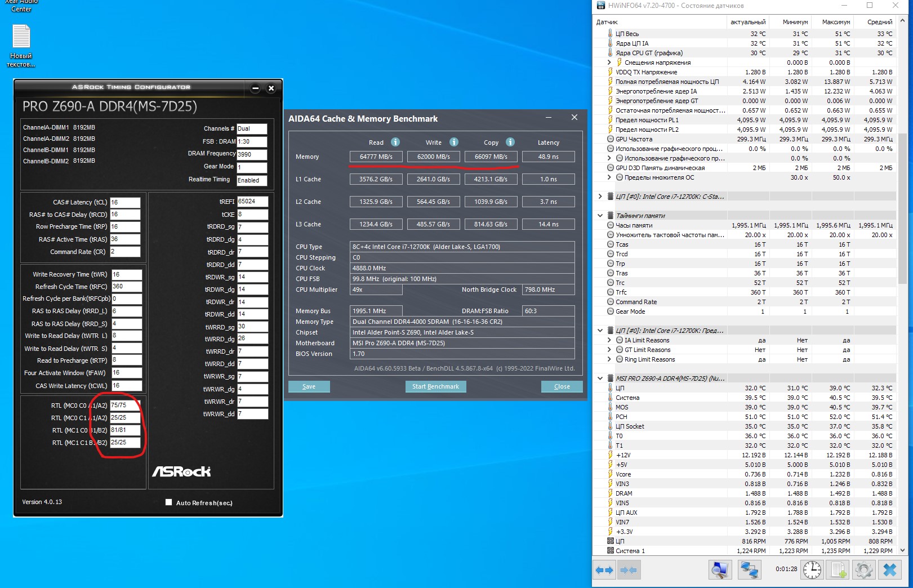The height and width of the screenshot is (588, 913).
Task: Click Command Rate (CR) value field
Action: [x=125, y=252]
